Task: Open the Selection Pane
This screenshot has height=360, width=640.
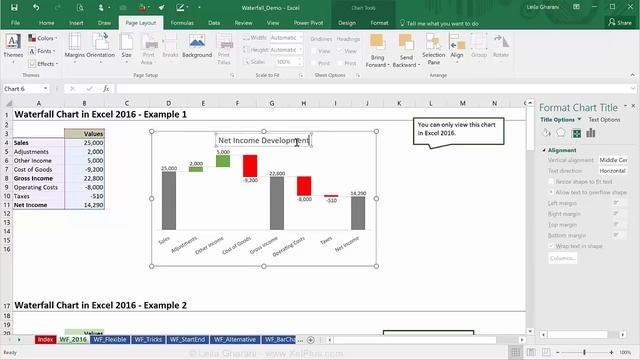Action: 433,49
